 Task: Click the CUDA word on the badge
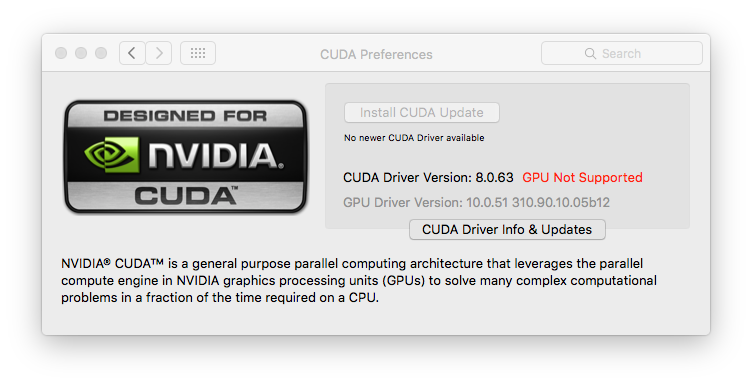[186, 196]
